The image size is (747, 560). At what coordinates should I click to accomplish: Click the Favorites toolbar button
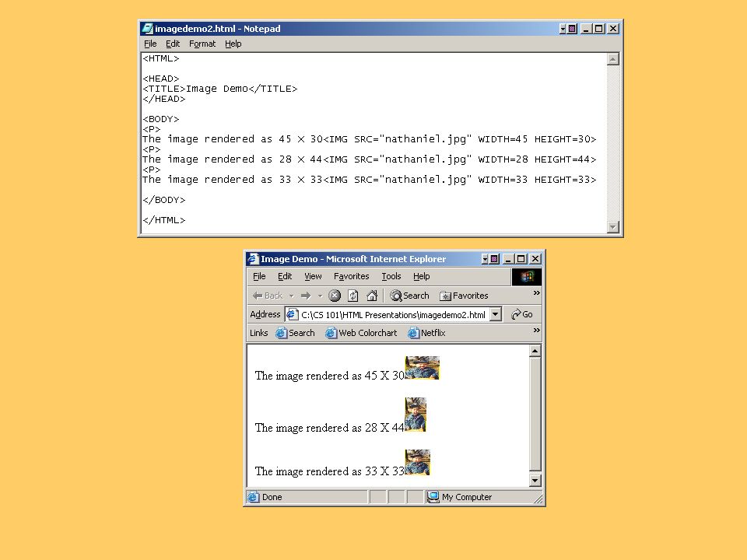(464, 296)
